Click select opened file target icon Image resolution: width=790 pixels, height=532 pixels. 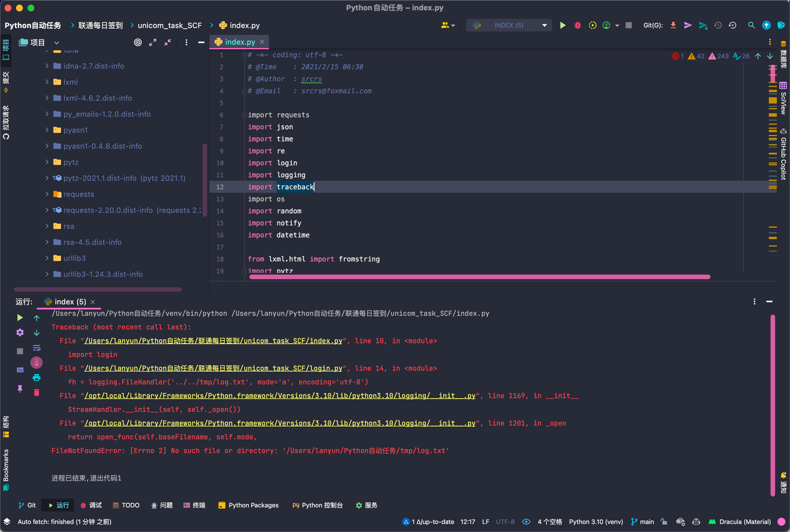coord(138,42)
